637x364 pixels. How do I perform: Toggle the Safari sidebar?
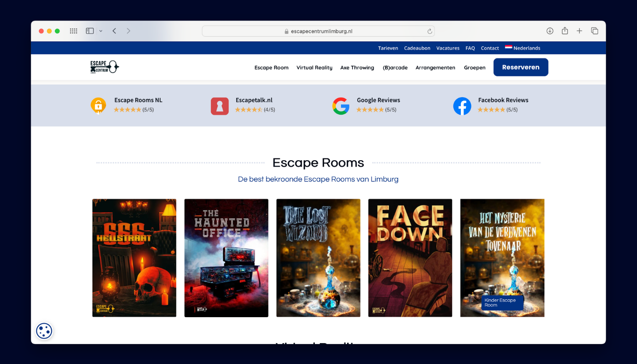90,31
